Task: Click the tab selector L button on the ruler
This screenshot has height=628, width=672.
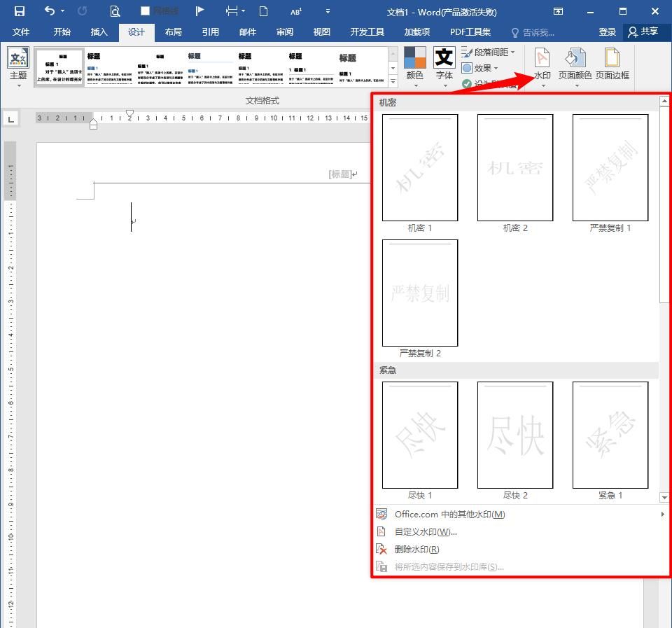Action: coord(11,119)
